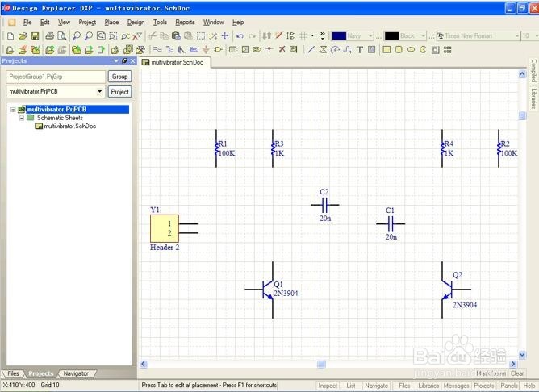
Task: Collapse the Schematic Sheets folder node
Action: (x=22, y=118)
